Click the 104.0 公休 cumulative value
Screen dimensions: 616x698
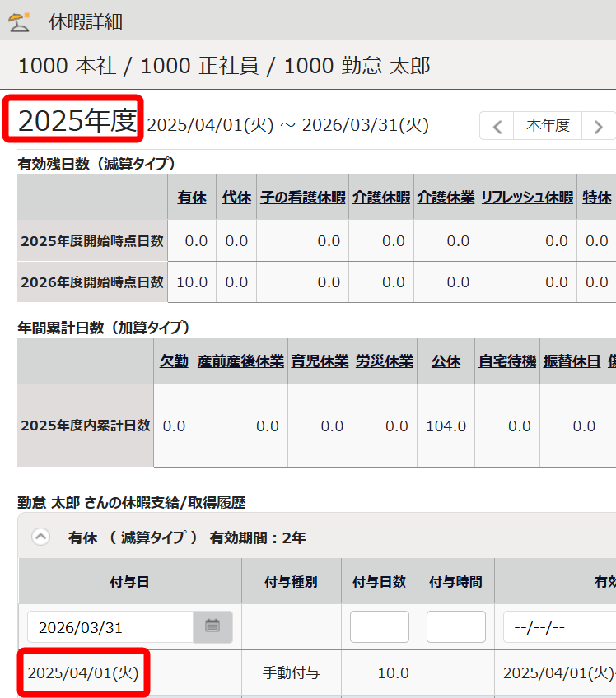coord(446,426)
